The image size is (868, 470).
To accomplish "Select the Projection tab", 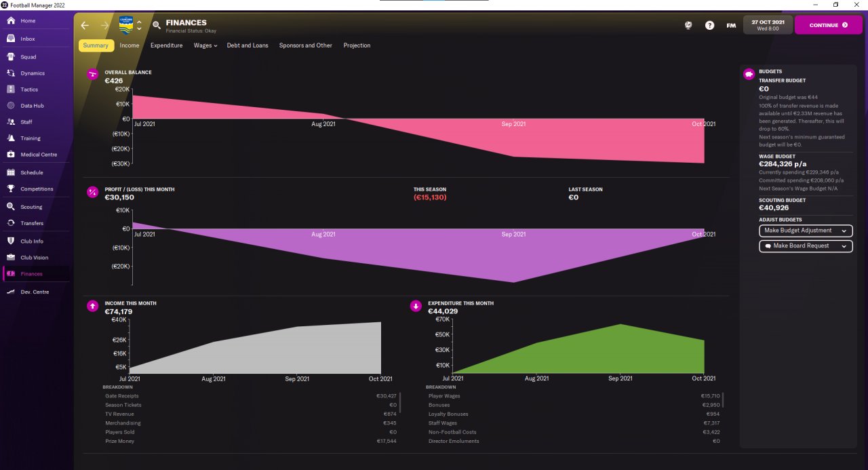I will (357, 45).
